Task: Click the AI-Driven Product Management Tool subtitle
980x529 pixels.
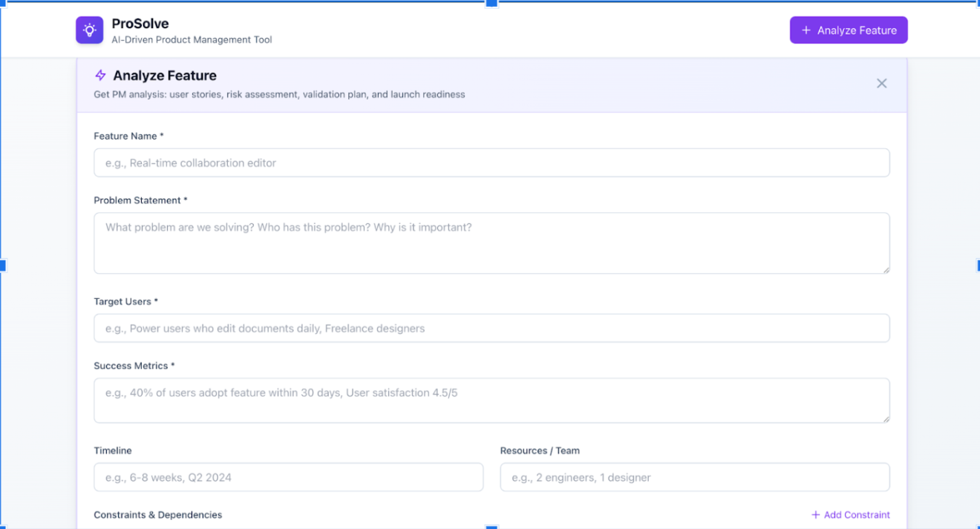Action: coord(192,40)
